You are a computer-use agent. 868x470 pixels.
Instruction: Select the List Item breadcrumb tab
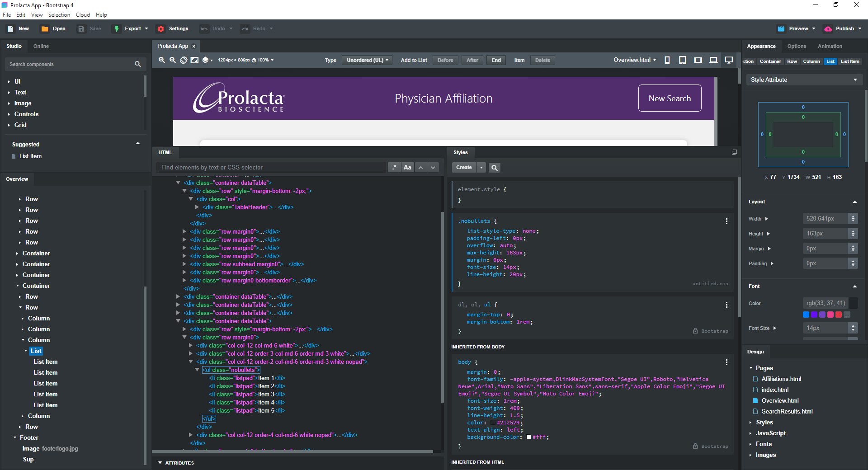point(850,61)
